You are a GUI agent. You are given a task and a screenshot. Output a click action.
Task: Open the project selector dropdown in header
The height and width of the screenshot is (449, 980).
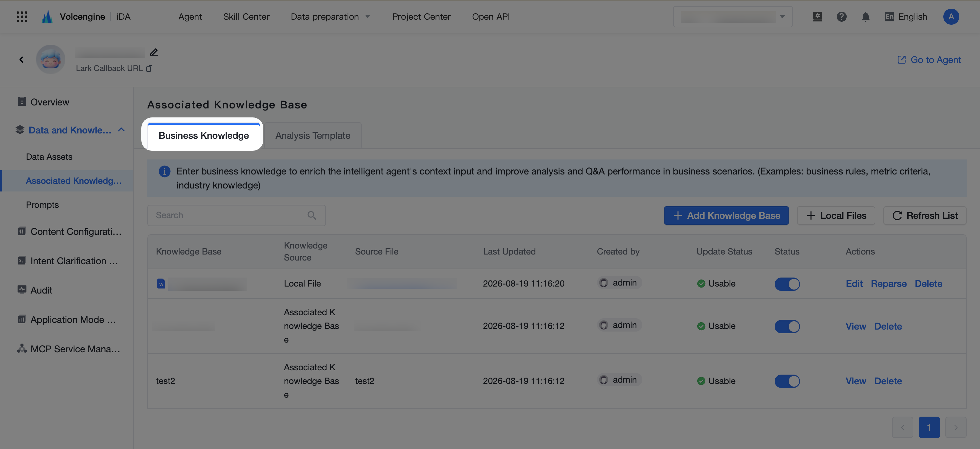point(733,17)
